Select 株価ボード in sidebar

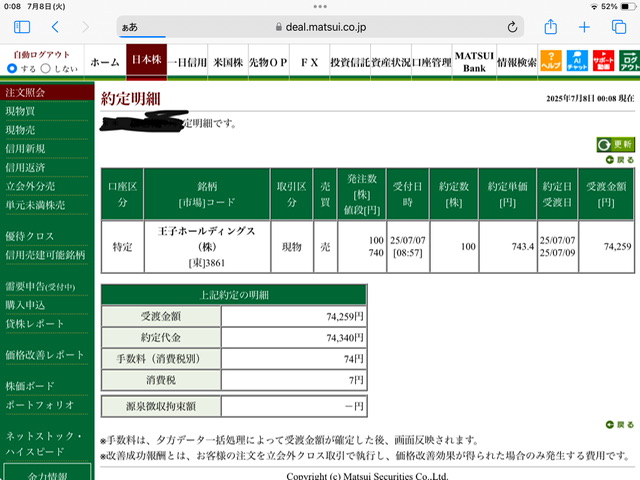(30, 386)
